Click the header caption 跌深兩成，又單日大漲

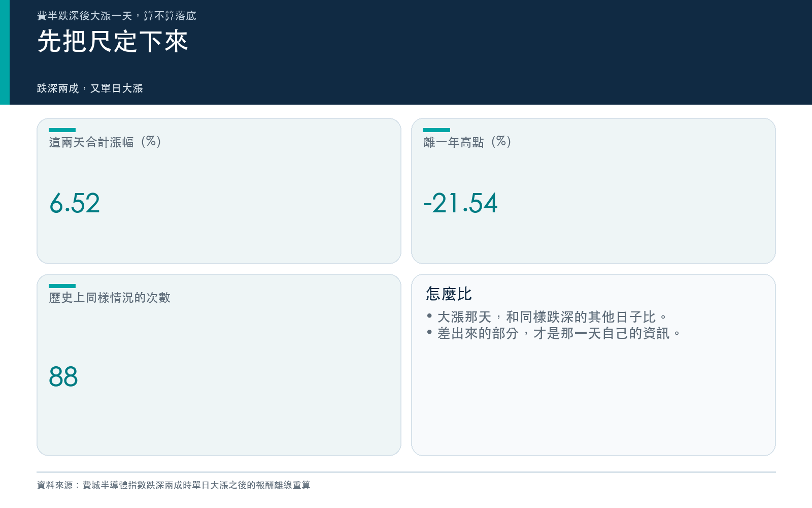point(90,88)
